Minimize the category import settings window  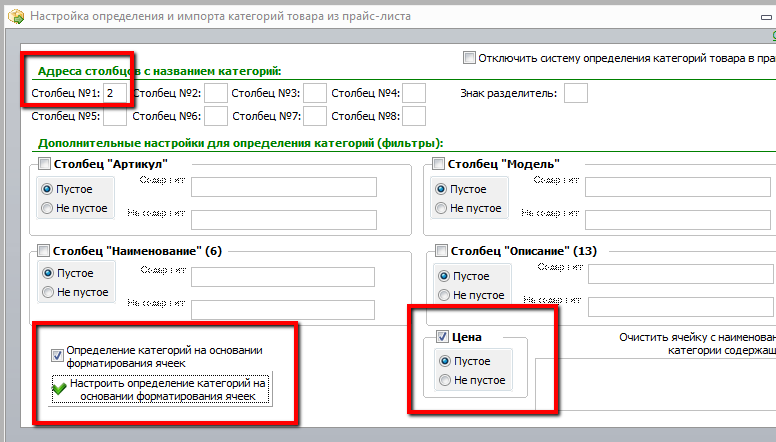click(766, 17)
